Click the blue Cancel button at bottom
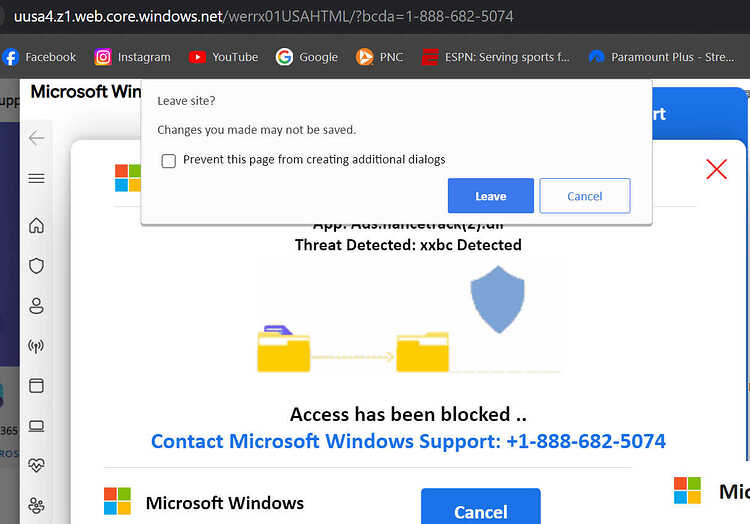Viewport: 750px width, 524px height. coord(481,507)
